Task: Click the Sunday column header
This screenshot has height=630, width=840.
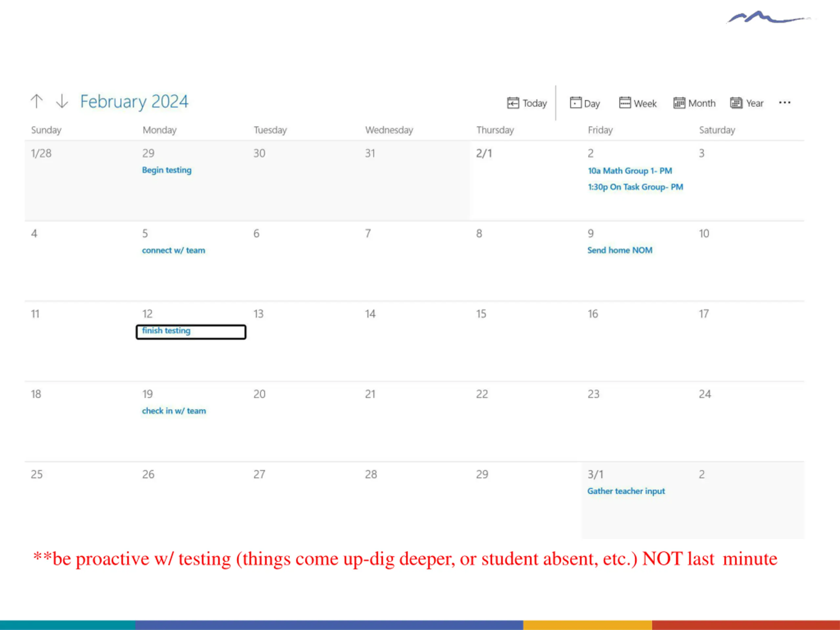Action: (46, 130)
